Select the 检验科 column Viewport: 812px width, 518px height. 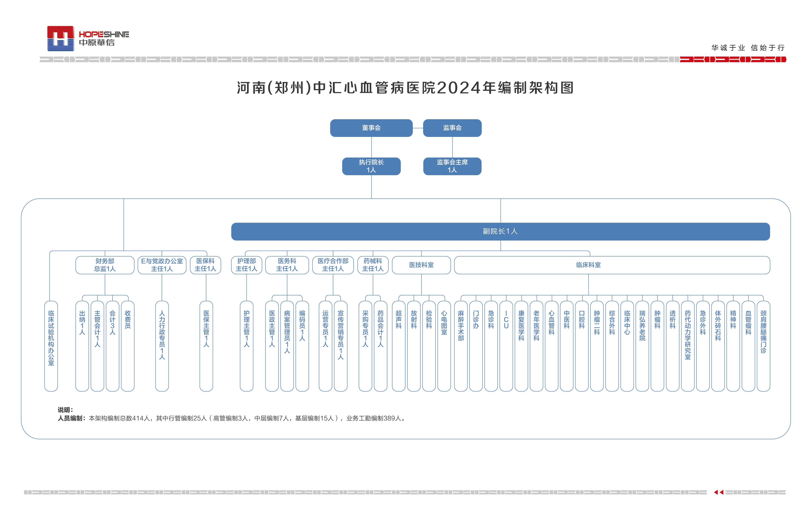point(429,346)
